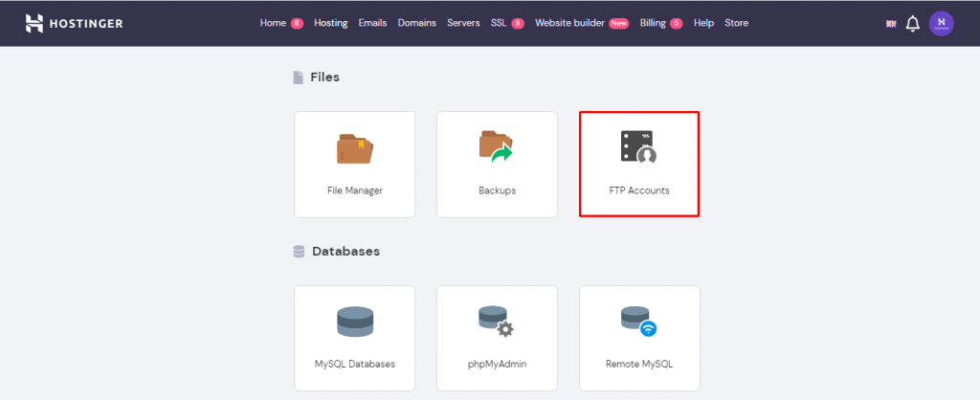
Task: Open the Billing menu item
Action: [x=653, y=23]
